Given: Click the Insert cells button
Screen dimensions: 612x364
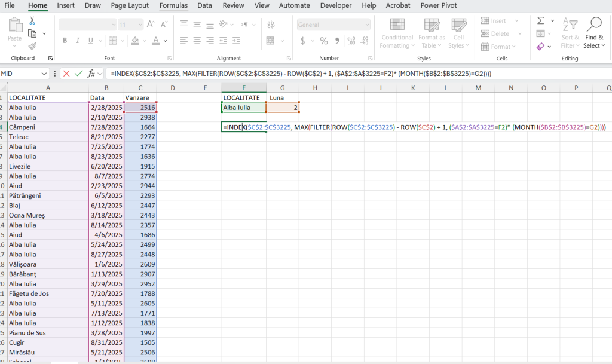Looking at the screenshot, I should coord(494,21).
